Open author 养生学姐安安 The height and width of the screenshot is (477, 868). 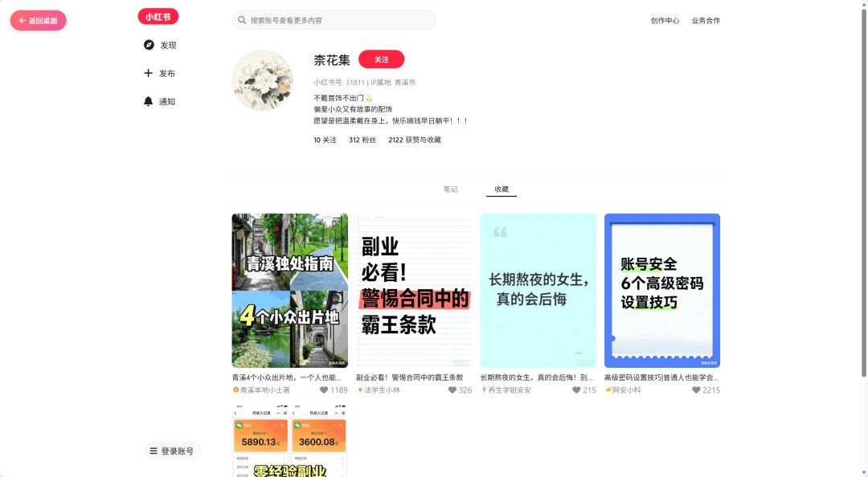[x=510, y=390]
